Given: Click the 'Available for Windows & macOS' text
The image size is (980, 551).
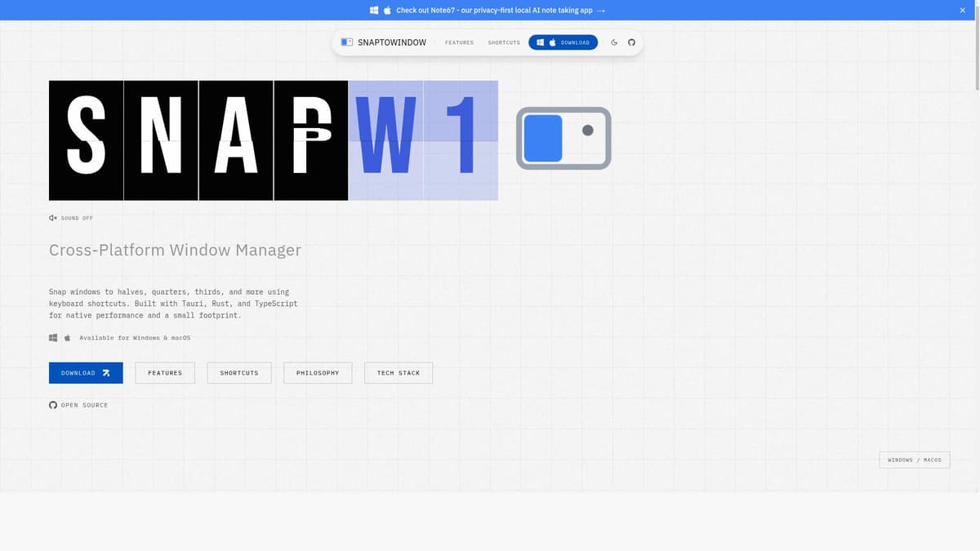Looking at the screenshot, I should point(135,337).
